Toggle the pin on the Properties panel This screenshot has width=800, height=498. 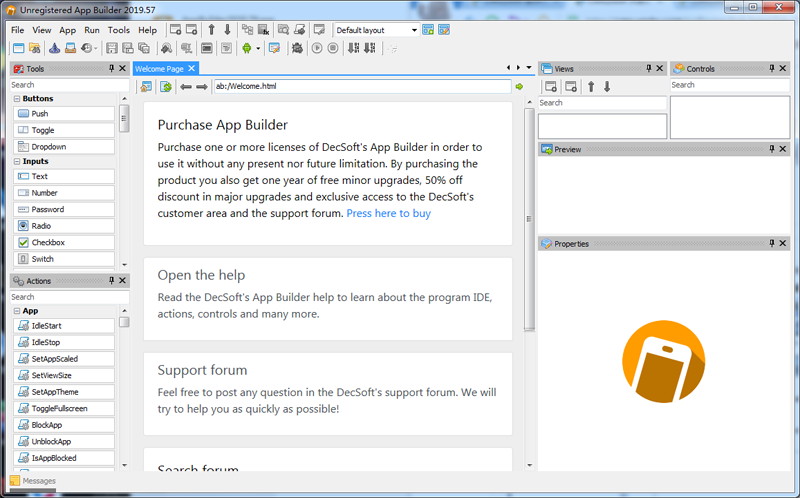[x=771, y=243]
